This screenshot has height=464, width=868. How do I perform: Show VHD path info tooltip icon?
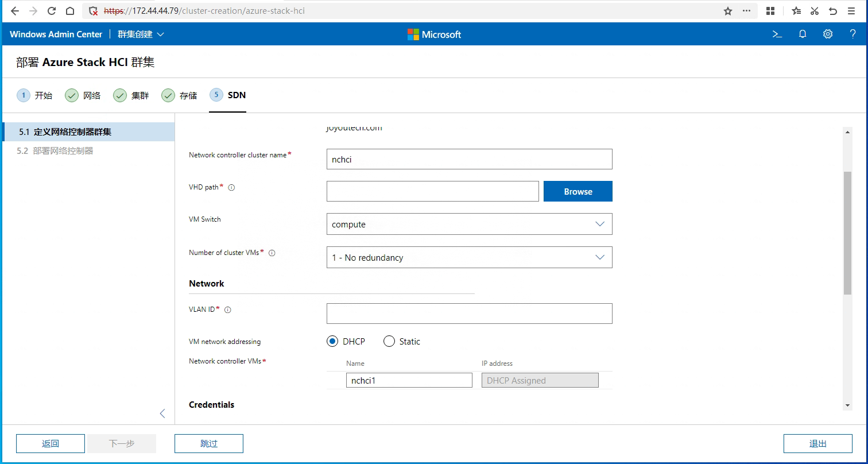[x=232, y=187]
